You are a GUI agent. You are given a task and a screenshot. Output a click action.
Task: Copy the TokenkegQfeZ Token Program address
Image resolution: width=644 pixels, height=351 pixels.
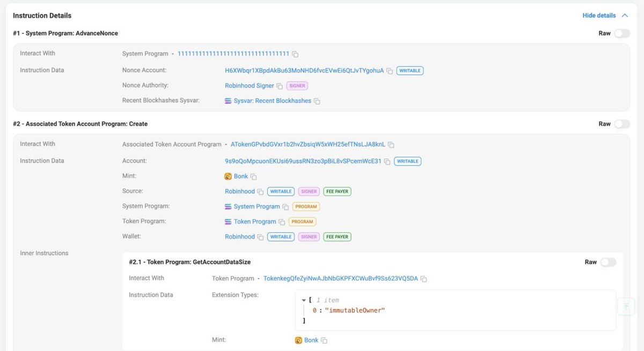click(x=423, y=279)
